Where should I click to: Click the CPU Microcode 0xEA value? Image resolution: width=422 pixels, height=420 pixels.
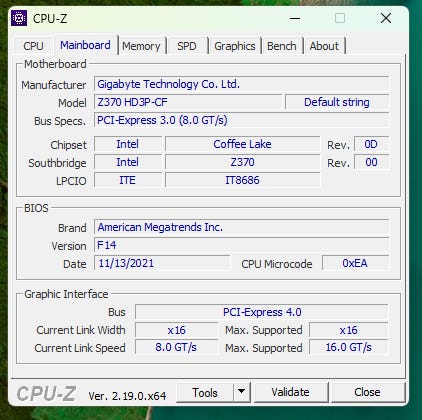point(355,263)
